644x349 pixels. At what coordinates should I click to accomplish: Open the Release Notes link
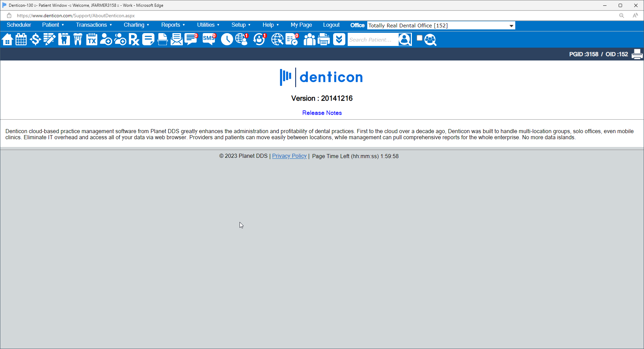tap(322, 113)
